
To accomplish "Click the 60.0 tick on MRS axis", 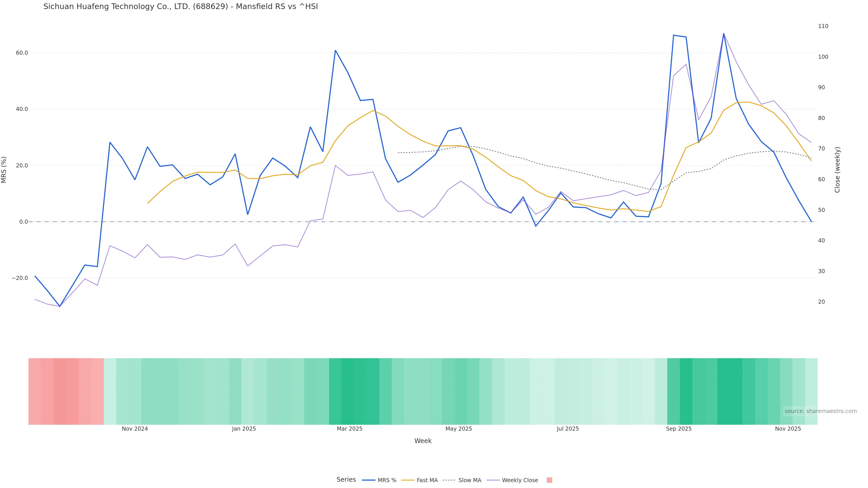I will [21, 53].
